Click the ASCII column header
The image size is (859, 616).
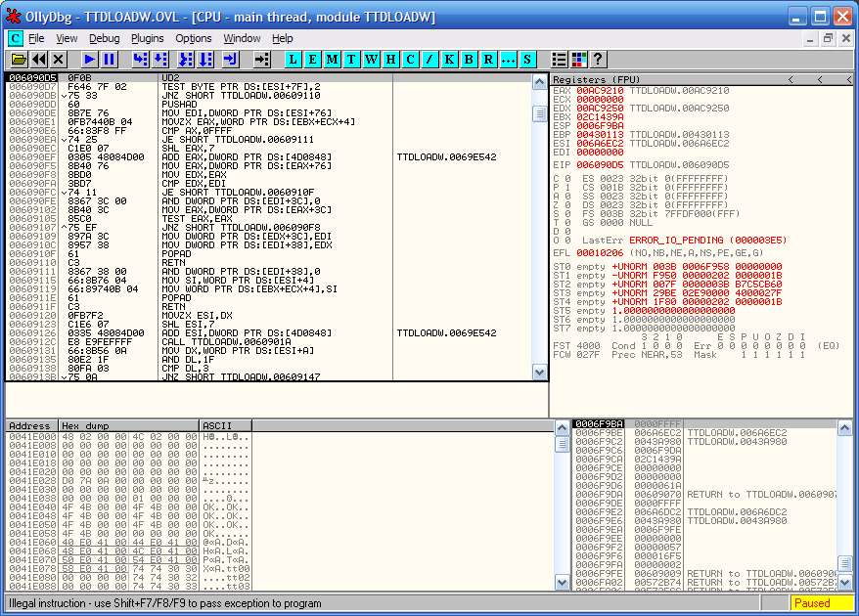click(x=226, y=425)
